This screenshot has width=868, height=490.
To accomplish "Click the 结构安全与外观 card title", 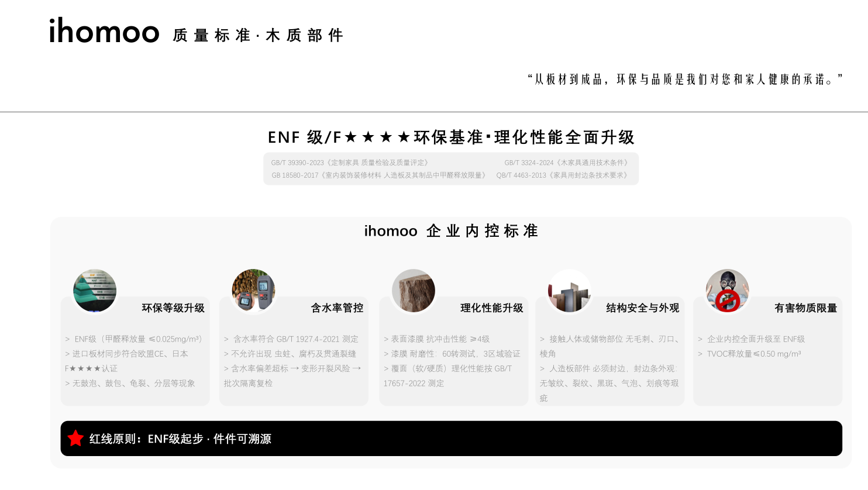I will [x=643, y=308].
